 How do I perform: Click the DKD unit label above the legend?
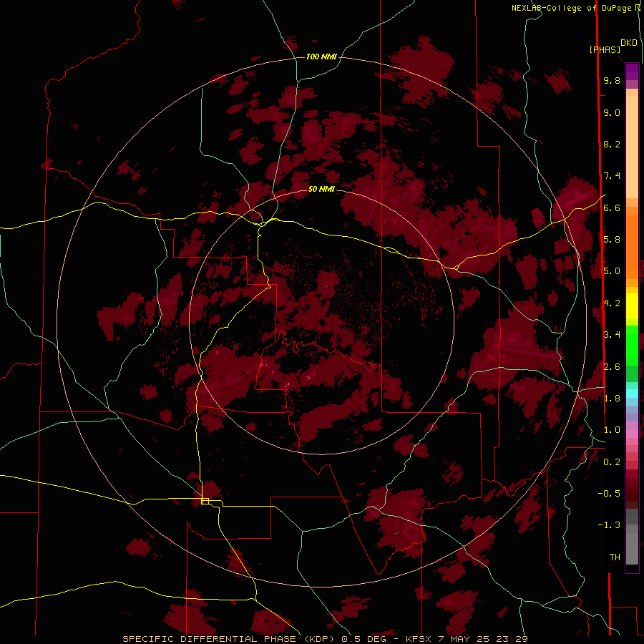(628, 43)
